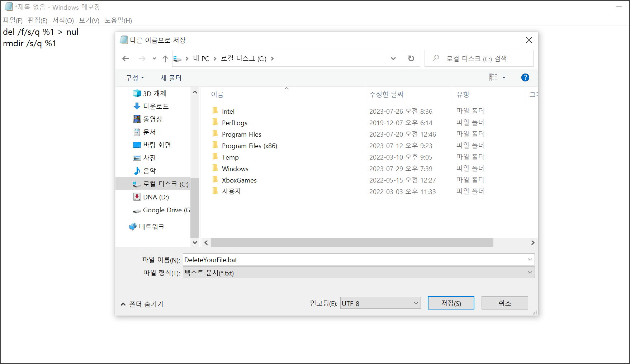
Task: Select the Program Files folder
Action: click(x=241, y=134)
